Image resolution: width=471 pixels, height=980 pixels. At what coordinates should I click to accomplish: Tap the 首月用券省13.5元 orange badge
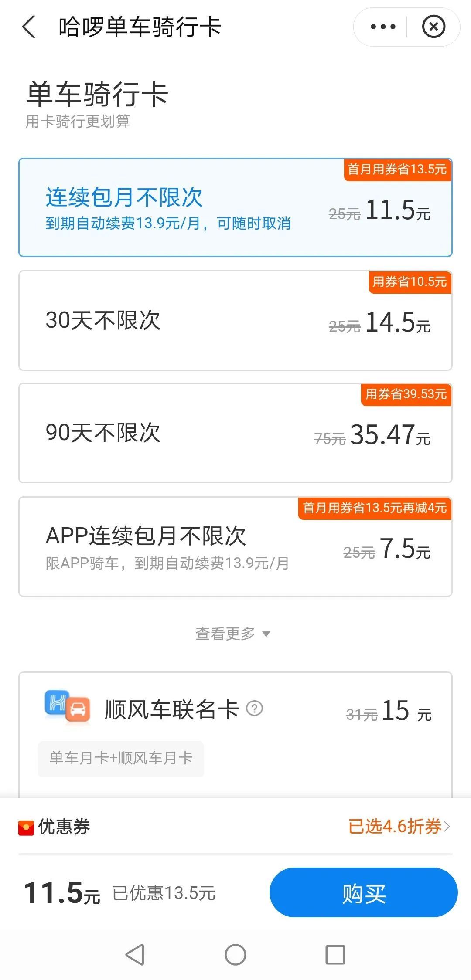[397, 169]
